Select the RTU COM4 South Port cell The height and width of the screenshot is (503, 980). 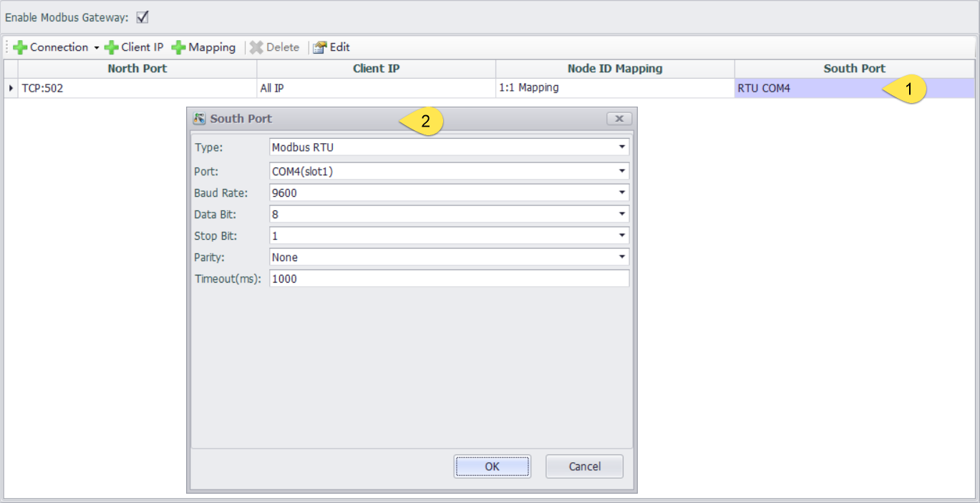(802, 89)
